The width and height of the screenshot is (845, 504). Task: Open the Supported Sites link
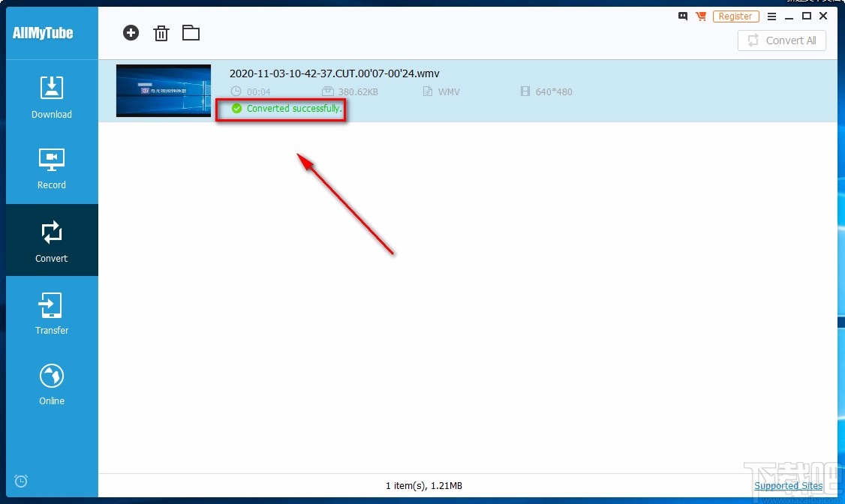pos(788,486)
